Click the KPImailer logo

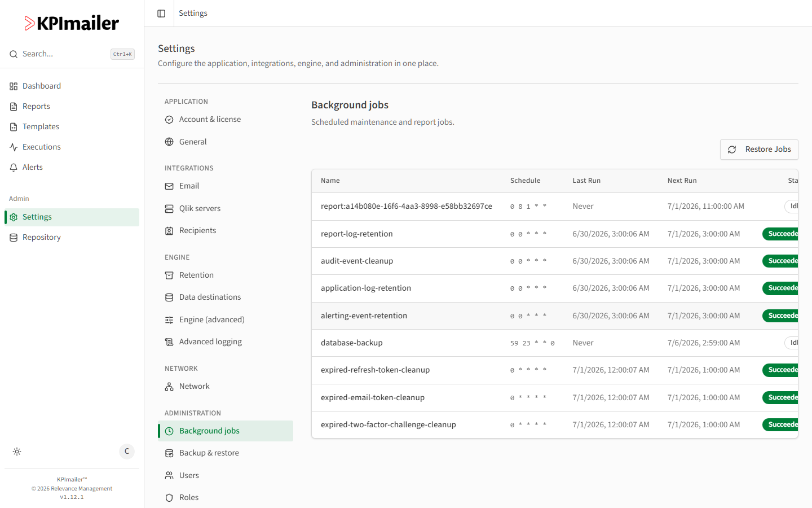tap(72, 23)
